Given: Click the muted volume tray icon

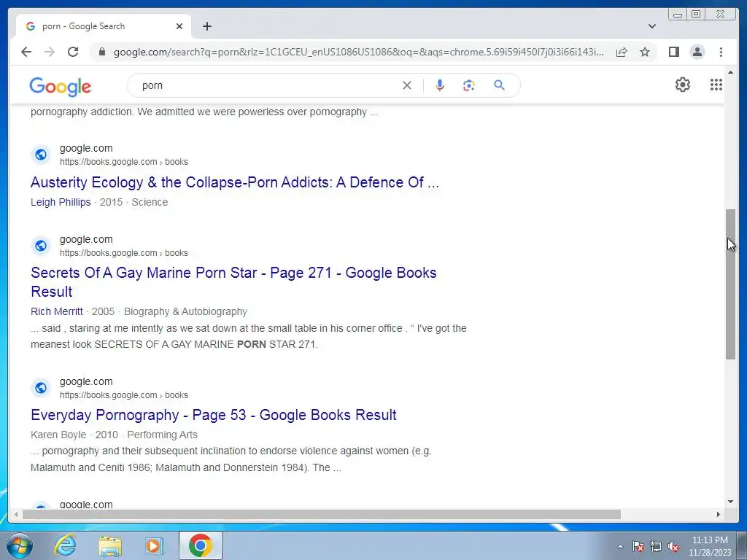Looking at the screenshot, I should pos(673,546).
